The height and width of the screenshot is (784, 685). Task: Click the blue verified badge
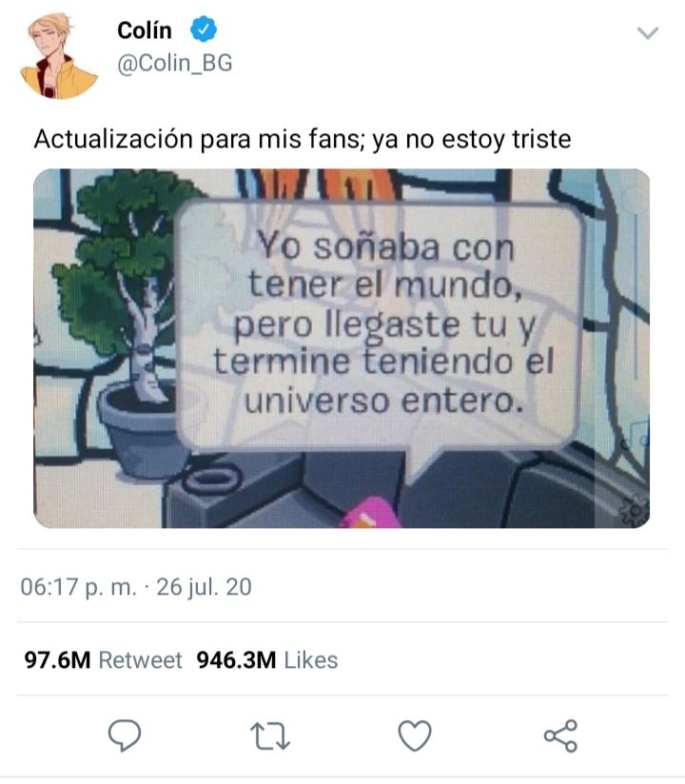click(x=204, y=29)
